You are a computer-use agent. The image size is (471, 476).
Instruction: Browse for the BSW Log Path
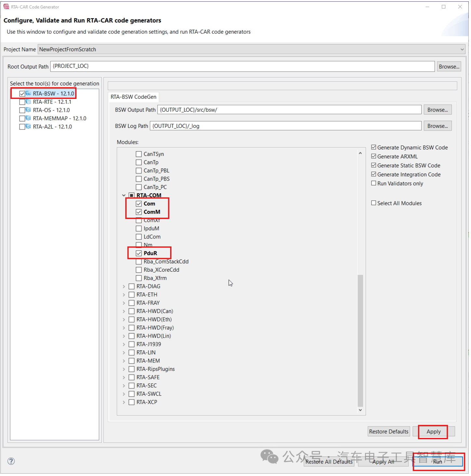438,126
